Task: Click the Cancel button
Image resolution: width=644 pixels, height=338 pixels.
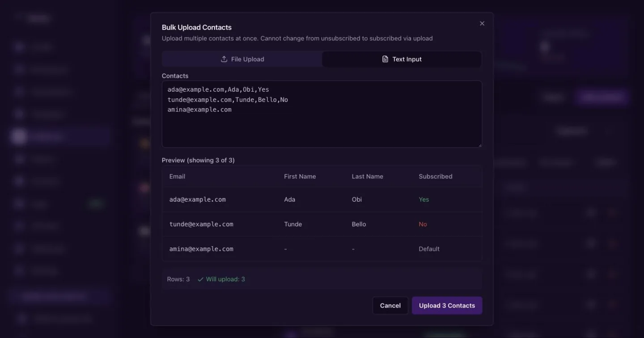Action: pyautogui.click(x=390, y=305)
